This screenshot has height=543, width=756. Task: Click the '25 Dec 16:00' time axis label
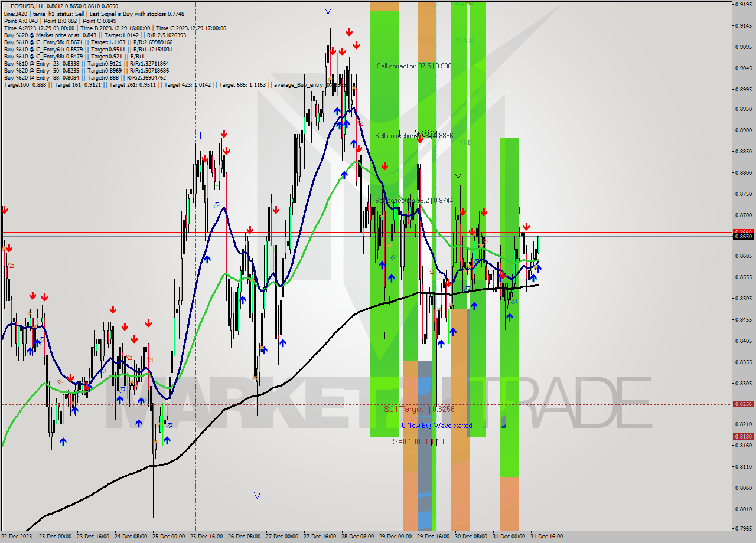tap(206, 537)
